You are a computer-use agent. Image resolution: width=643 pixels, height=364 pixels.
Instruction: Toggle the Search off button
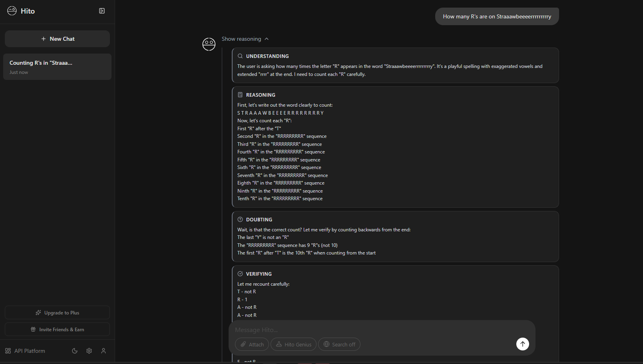coord(339,344)
